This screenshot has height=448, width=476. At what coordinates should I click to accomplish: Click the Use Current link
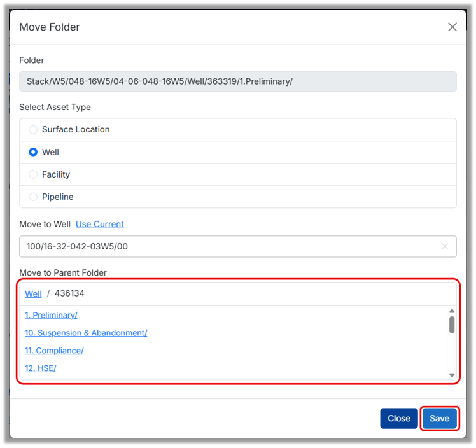click(99, 224)
